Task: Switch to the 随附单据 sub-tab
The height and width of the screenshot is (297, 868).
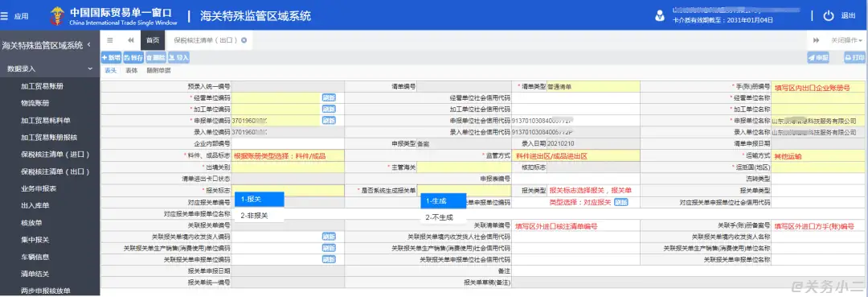Action: (158, 70)
